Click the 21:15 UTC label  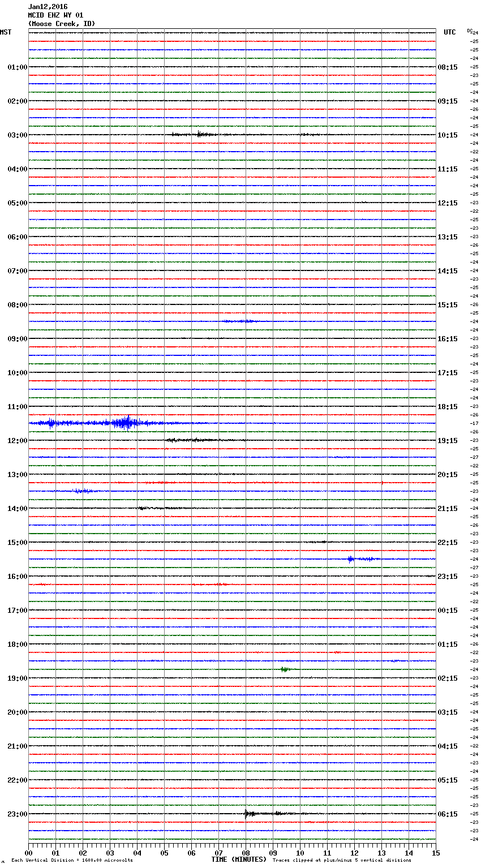[x=448, y=509]
